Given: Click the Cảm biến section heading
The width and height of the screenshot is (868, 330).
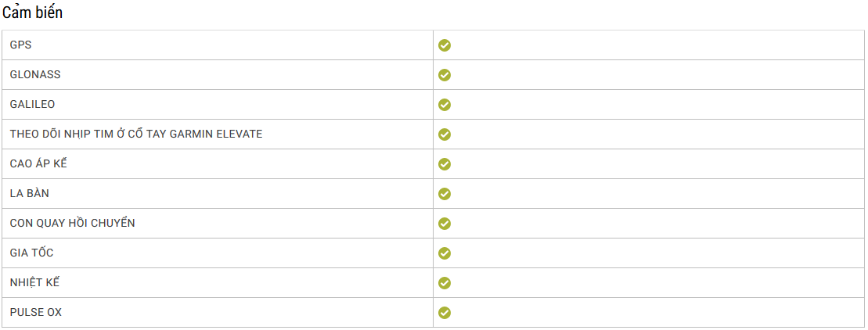Looking at the screenshot, I should click(x=33, y=13).
